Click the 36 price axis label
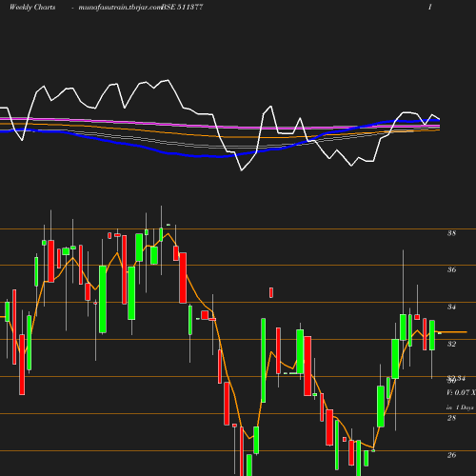This screenshot has width=476, height=476. 451,269
